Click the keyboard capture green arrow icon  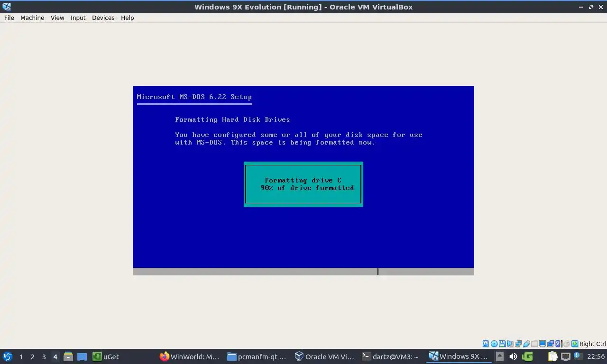coord(575,344)
